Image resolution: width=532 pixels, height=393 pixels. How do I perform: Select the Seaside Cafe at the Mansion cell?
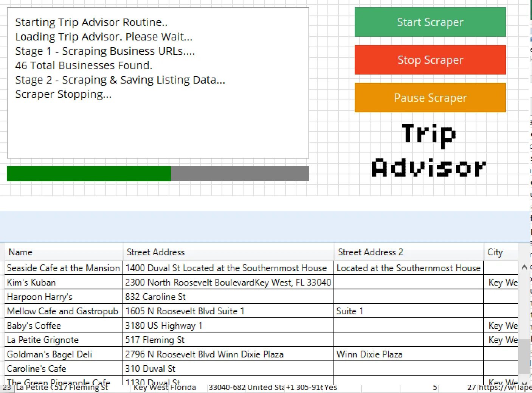tap(64, 268)
